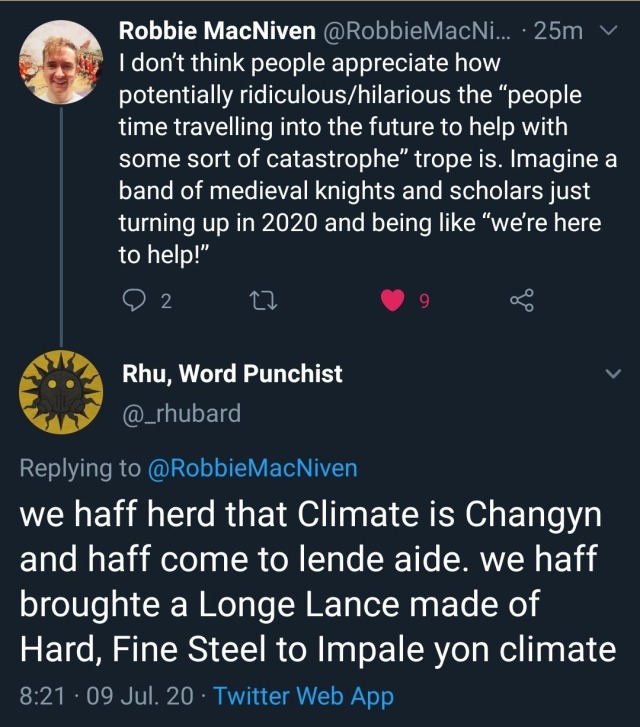640x727 pixels.
Task: Click the 9 likes count
Action: click(x=424, y=302)
